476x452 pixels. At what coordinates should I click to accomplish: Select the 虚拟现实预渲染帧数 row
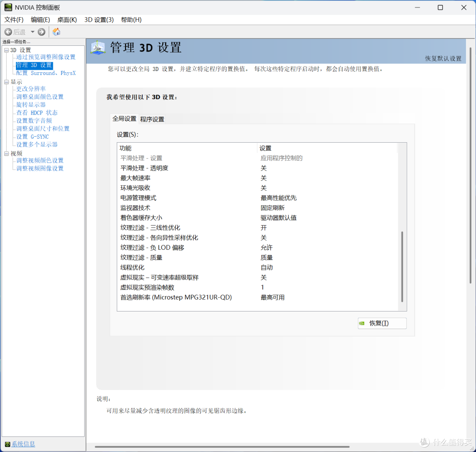click(257, 288)
